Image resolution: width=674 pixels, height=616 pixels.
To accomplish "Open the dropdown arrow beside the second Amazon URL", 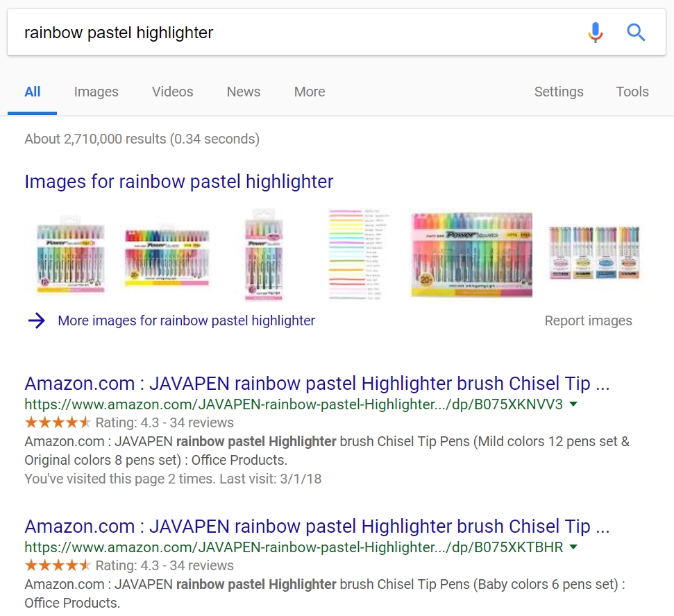I will coord(572,547).
